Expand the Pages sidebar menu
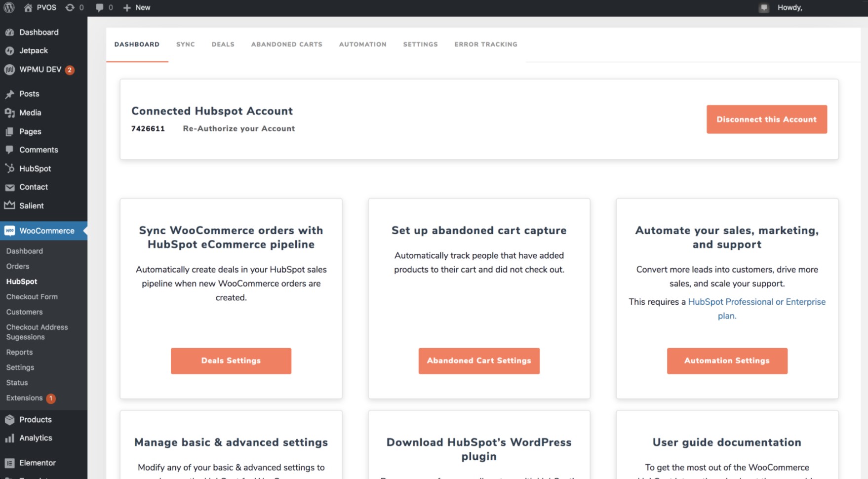This screenshot has width=868, height=479. coord(29,131)
